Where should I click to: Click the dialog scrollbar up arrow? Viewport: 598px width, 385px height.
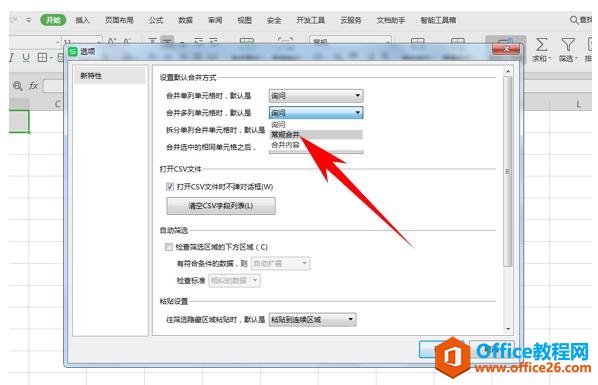coord(508,71)
